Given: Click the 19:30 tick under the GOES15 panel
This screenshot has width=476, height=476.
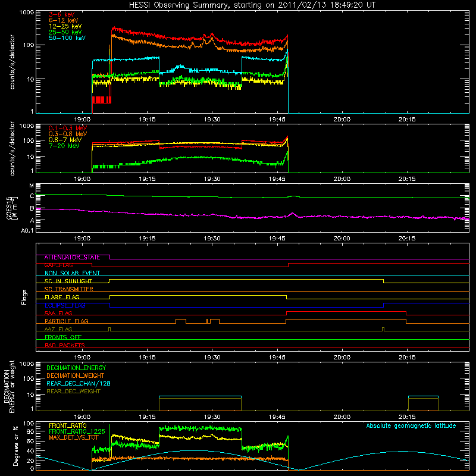Looking at the screenshot, I should pos(212,239).
